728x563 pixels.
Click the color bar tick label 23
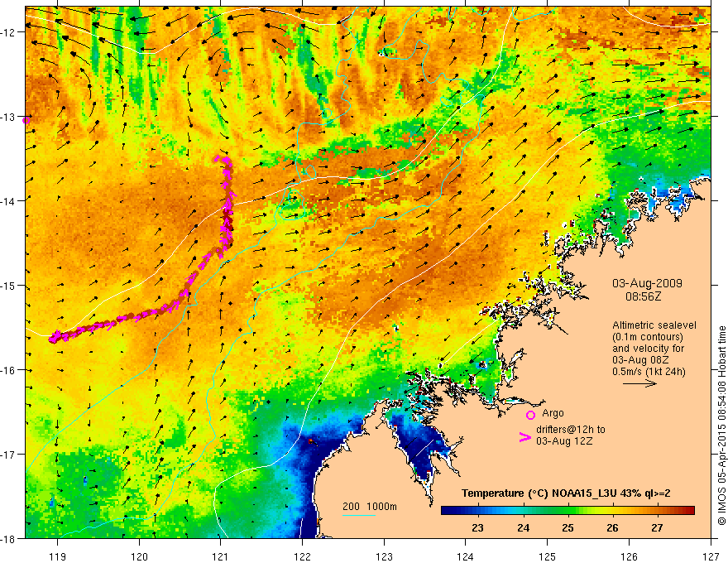477,527
